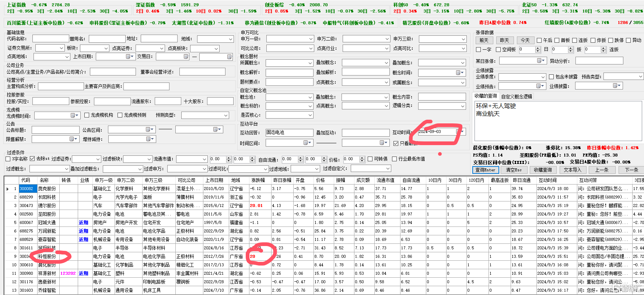
Task: Open the 交易日 end date calendar icon
Action: (229, 57)
